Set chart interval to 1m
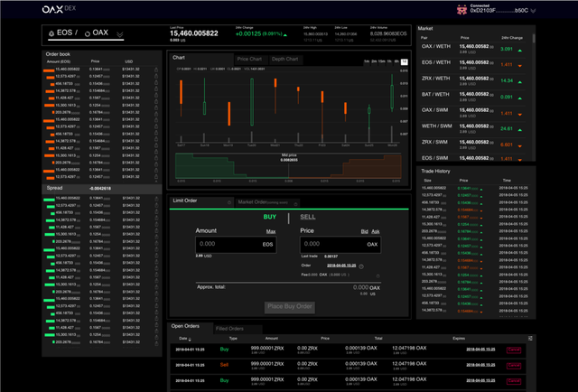The image size is (578, 392). (x=367, y=61)
